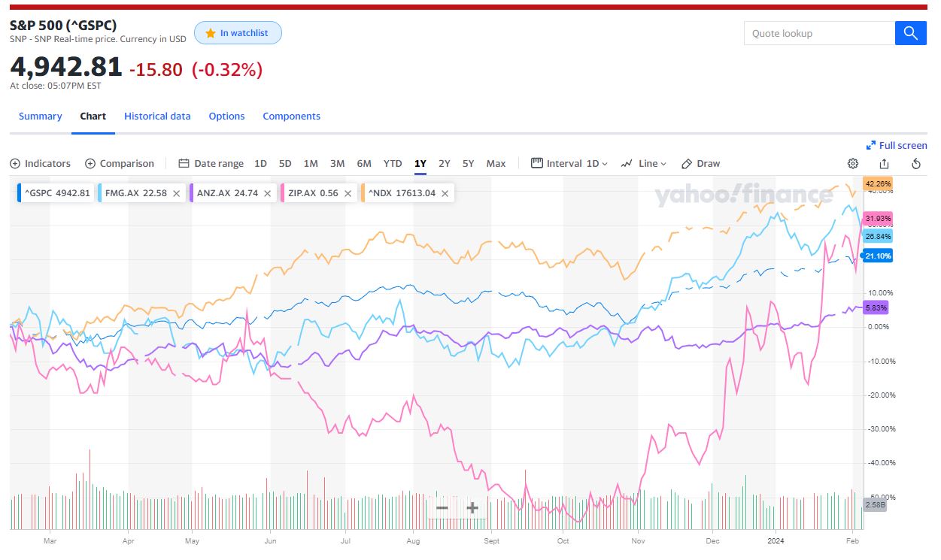Viewport: 941px width, 560px height.
Task: Go to the Components tab
Action: [x=291, y=117]
